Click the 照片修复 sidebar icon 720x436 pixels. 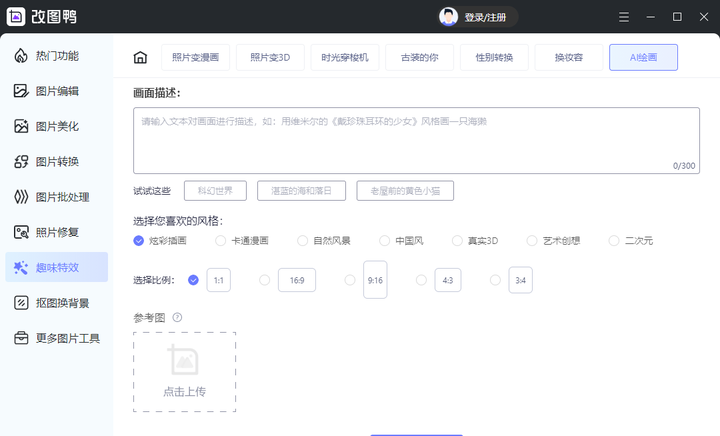tap(21, 232)
